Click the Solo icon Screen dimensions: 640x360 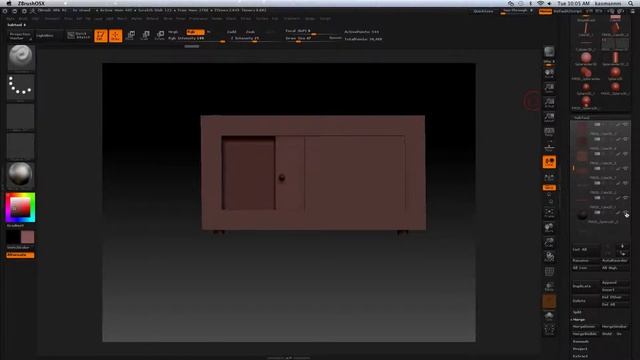click(x=549, y=316)
